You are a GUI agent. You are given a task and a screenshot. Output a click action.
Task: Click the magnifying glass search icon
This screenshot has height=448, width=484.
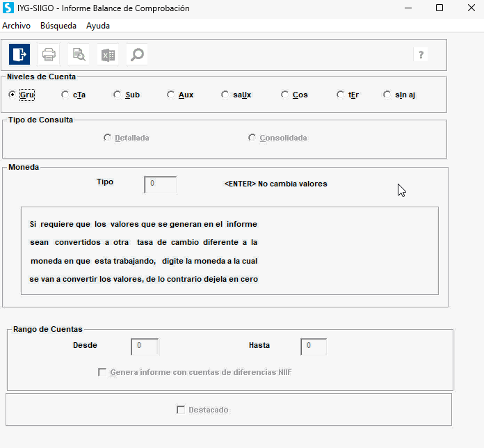(x=137, y=54)
